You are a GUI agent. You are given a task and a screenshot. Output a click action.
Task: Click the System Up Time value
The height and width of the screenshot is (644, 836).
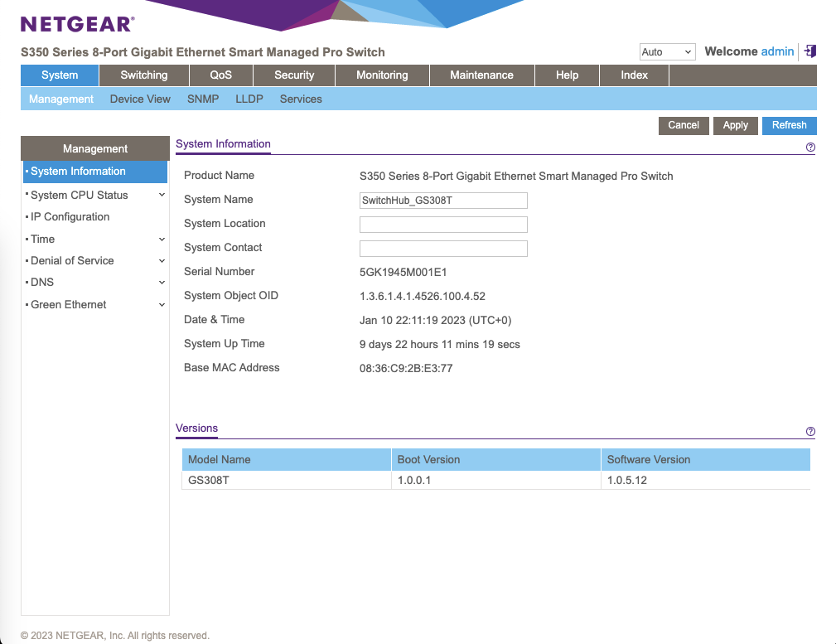click(x=439, y=344)
